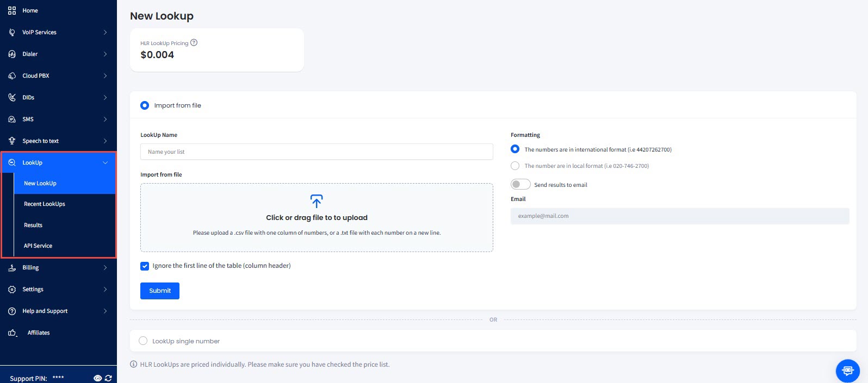Click the Settings gear icon
Viewport: 868px width, 383px height.
[12, 289]
